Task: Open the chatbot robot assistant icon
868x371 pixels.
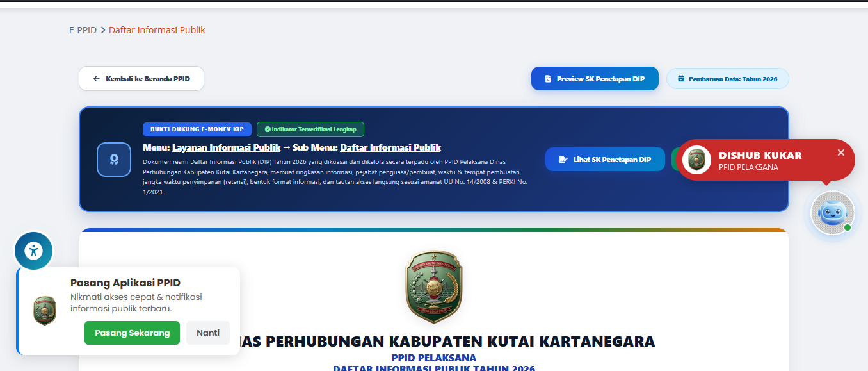Action: click(x=832, y=213)
